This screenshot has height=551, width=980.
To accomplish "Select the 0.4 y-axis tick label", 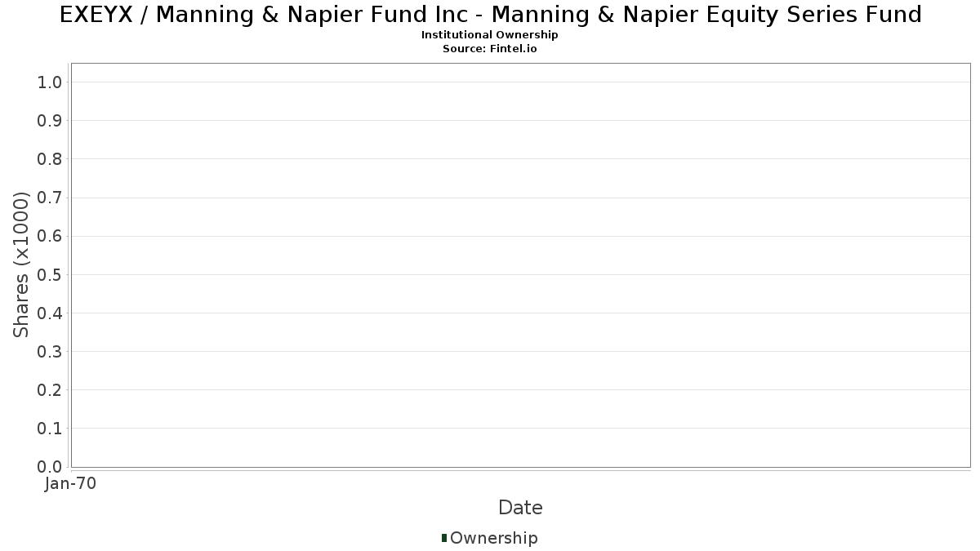I will [50, 313].
